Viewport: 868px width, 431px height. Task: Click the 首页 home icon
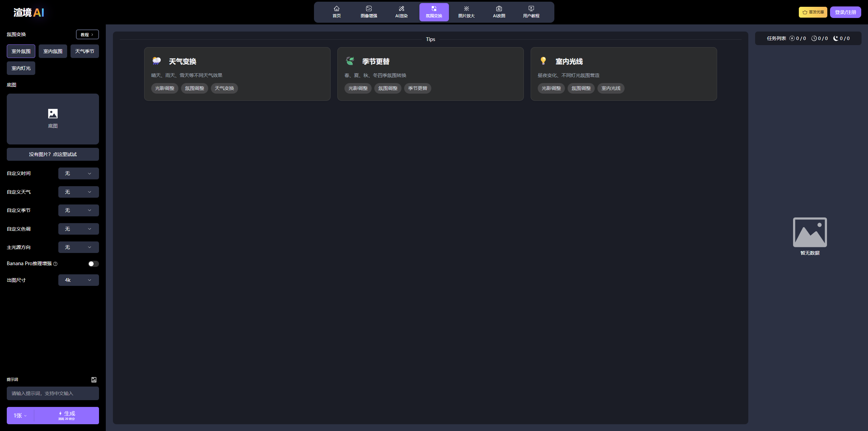[336, 9]
